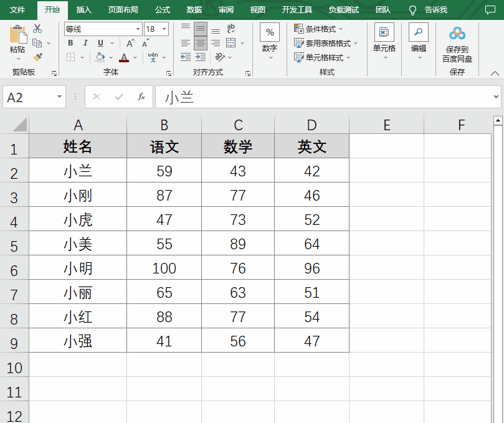Align text right
Viewport: 504px width, 423px height.
point(216,43)
